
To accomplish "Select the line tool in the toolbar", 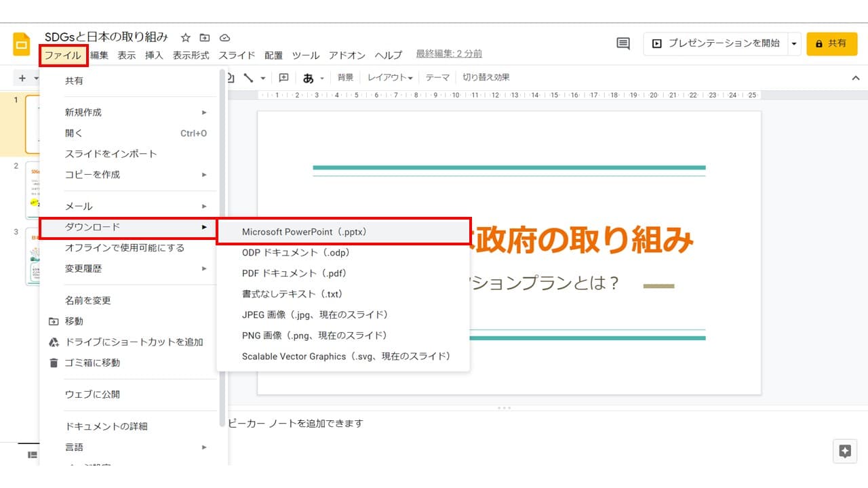I will coord(248,78).
